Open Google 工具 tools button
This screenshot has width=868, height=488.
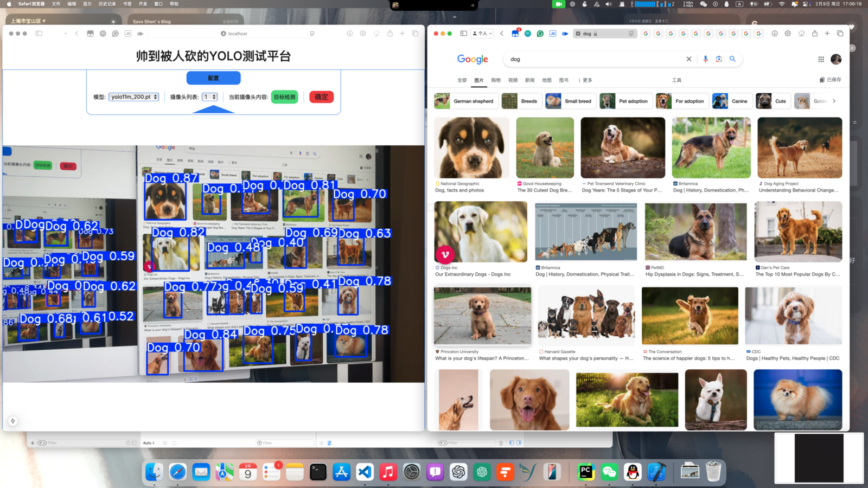coord(676,80)
